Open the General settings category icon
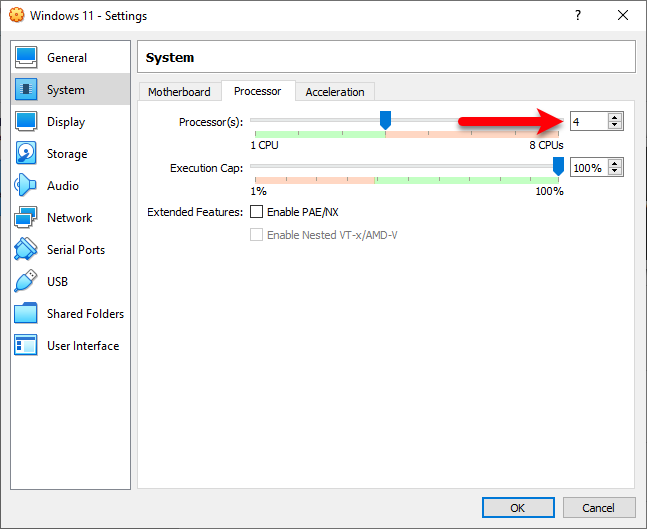The height and width of the screenshot is (529, 647). 26,57
